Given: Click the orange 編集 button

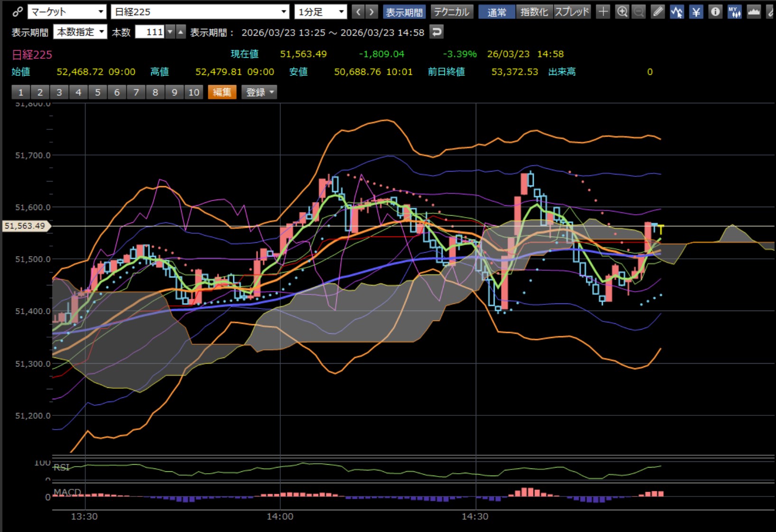Looking at the screenshot, I should click(x=222, y=92).
